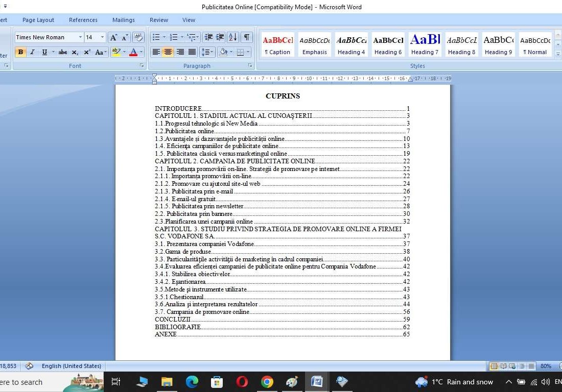
Task: Click the Sort button in Paragraph group
Action: click(x=232, y=37)
